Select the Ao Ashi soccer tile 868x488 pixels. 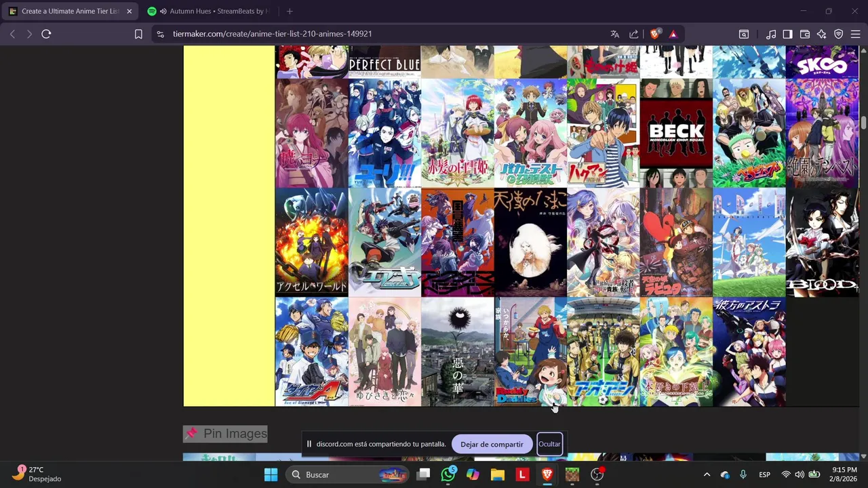coord(603,352)
